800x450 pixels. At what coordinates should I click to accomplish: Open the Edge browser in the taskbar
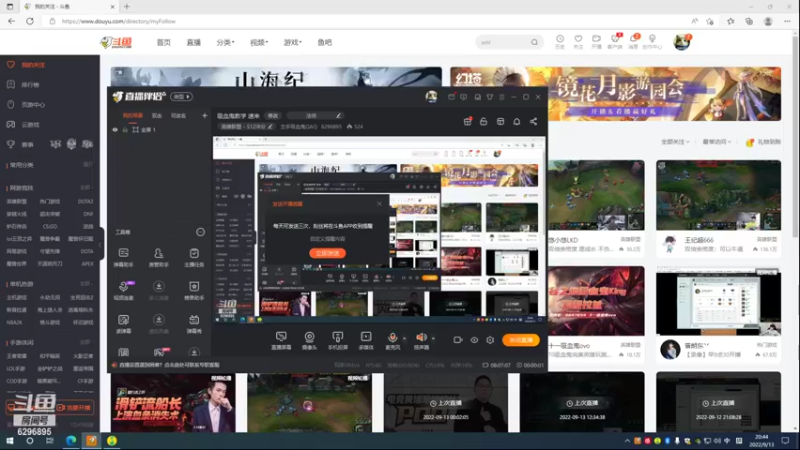71,441
